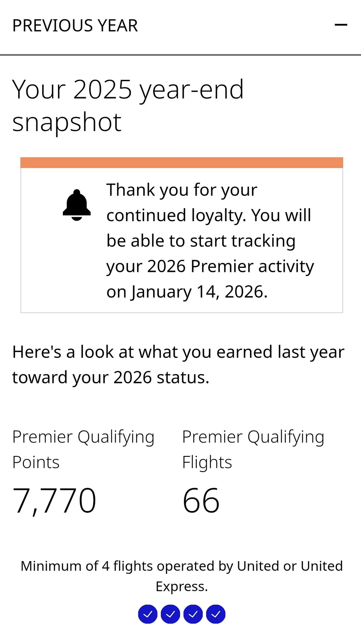361x644 pixels.
Task: Open the Premier Qualifying Points label
Action: pyautogui.click(x=83, y=449)
